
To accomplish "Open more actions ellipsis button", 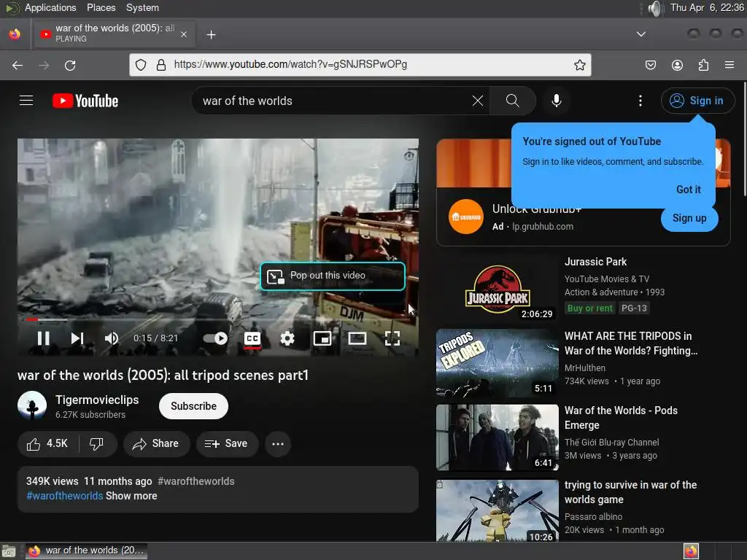I will 278,444.
